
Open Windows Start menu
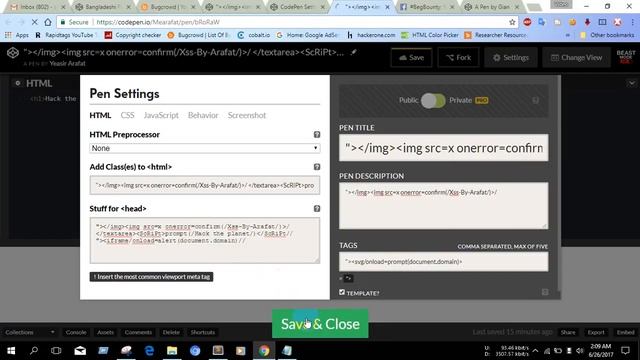point(11,351)
